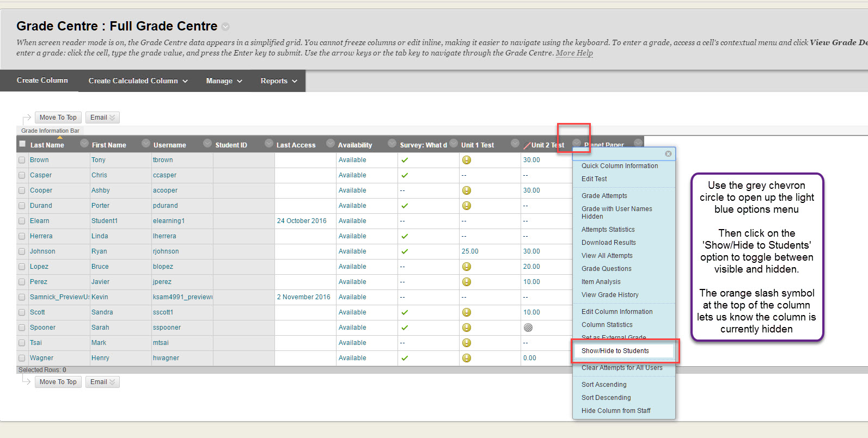Image resolution: width=868 pixels, height=438 pixels.
Task: Choose View Grade History
Action: (610, 295)
